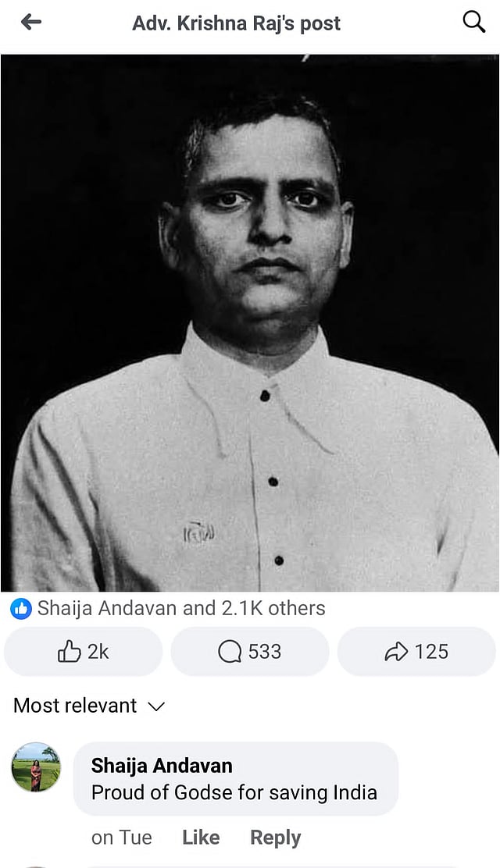Click chevron next to Most relevant
The width and height of the screenshot is (500, 868).
[x=156, y=707]
